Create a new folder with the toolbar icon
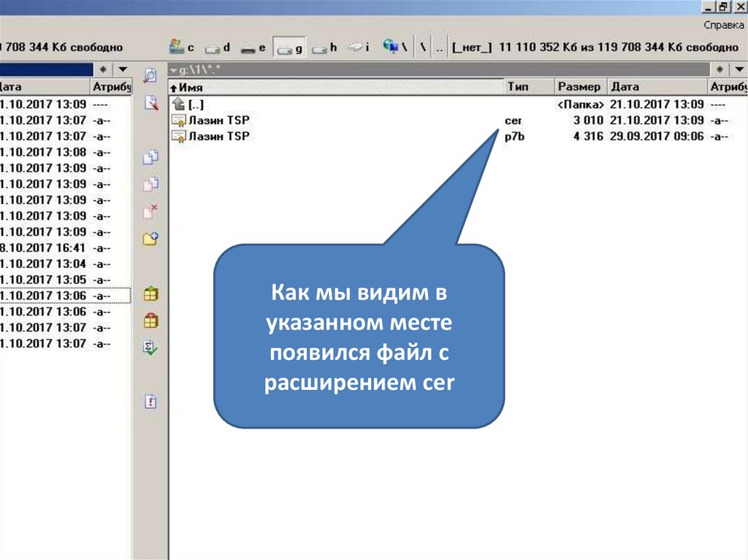Screen dimensions: 748x560 (150, 239)
